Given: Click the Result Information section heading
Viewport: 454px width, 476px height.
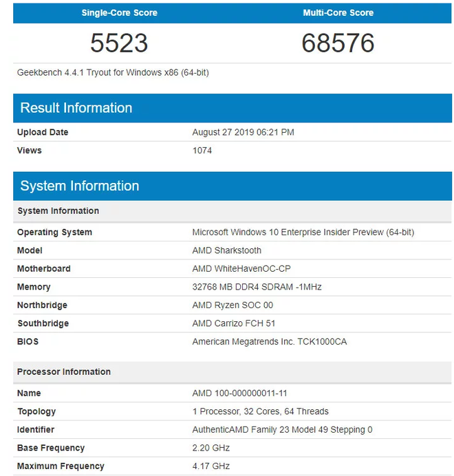Looking at the screenshot, I should [x=76, y=108].
